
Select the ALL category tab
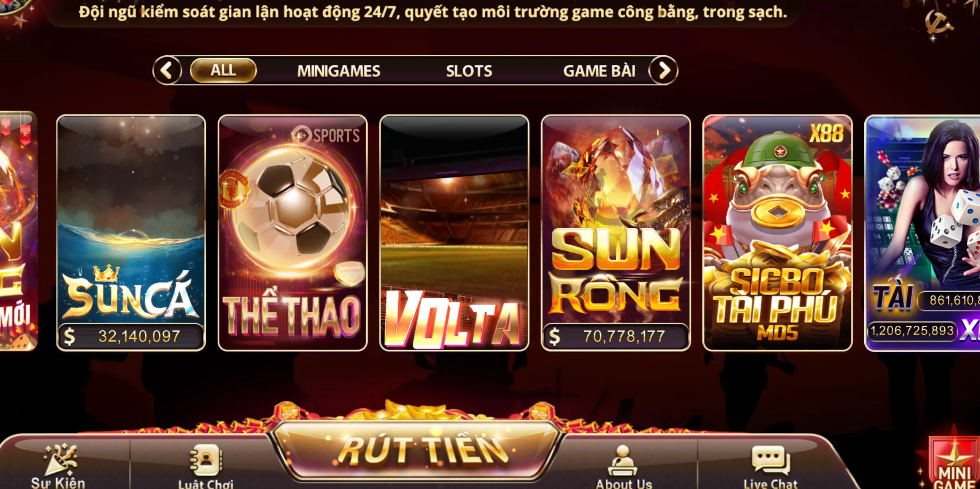point(223,70)
